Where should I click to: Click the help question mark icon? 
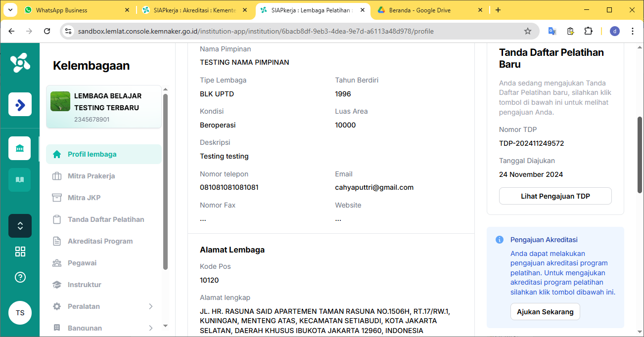20,277
